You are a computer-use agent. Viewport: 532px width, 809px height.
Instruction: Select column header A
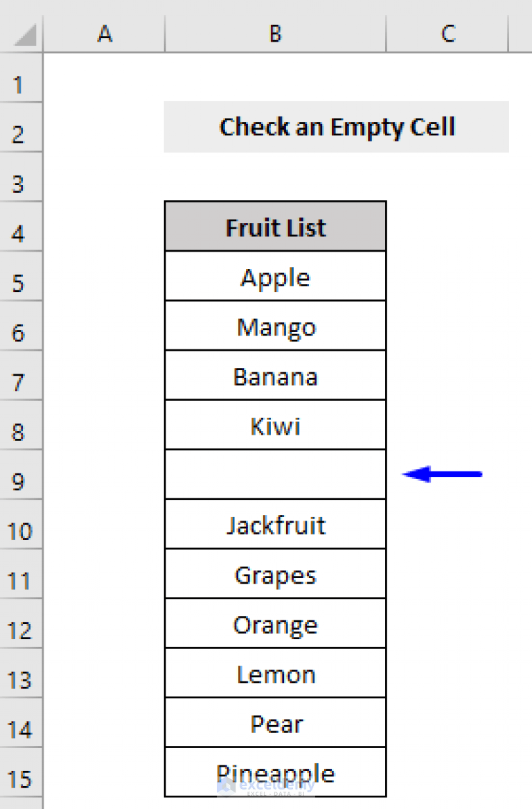[105, 33]
